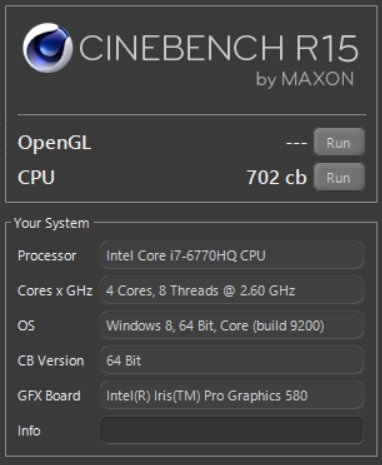Click the CB Version field showing 64 Bit
The width and height of the screenshot is (382, 465).
click(232, 361)
